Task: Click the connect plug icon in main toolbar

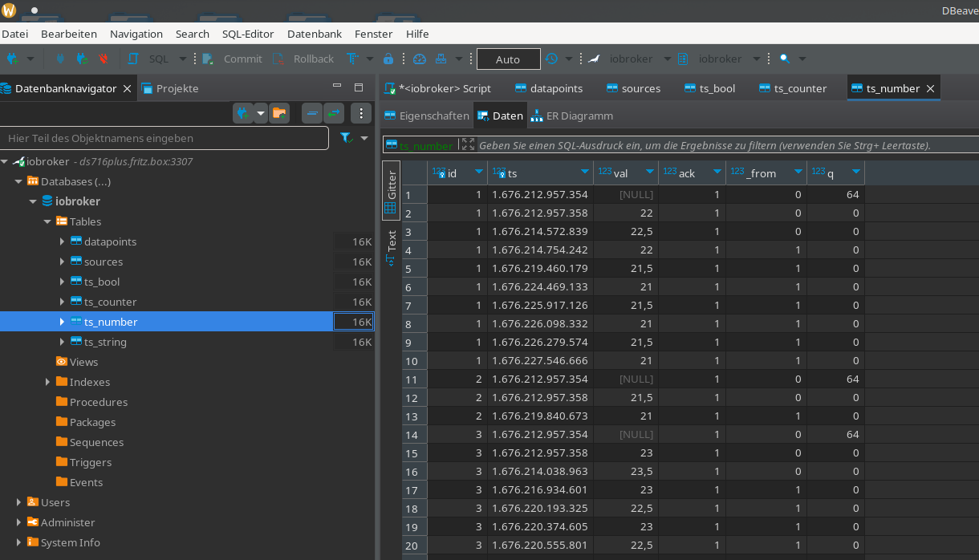Action: click(60, 59)
